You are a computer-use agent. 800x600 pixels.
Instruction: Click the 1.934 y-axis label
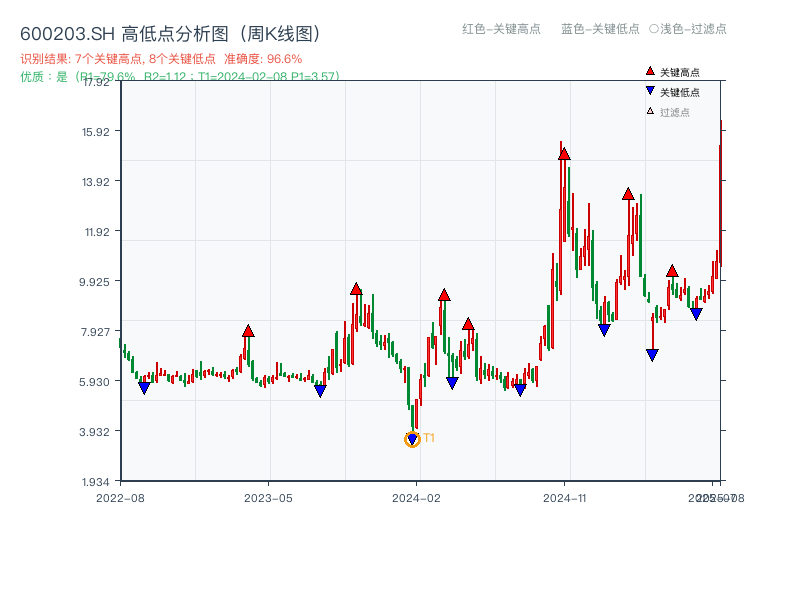[x=95, y=482]
